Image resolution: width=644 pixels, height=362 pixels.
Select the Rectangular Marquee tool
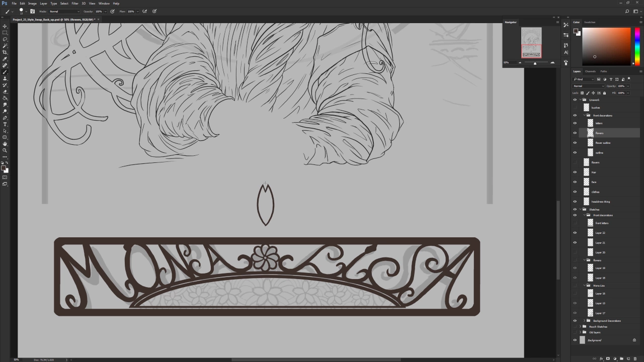5,33
